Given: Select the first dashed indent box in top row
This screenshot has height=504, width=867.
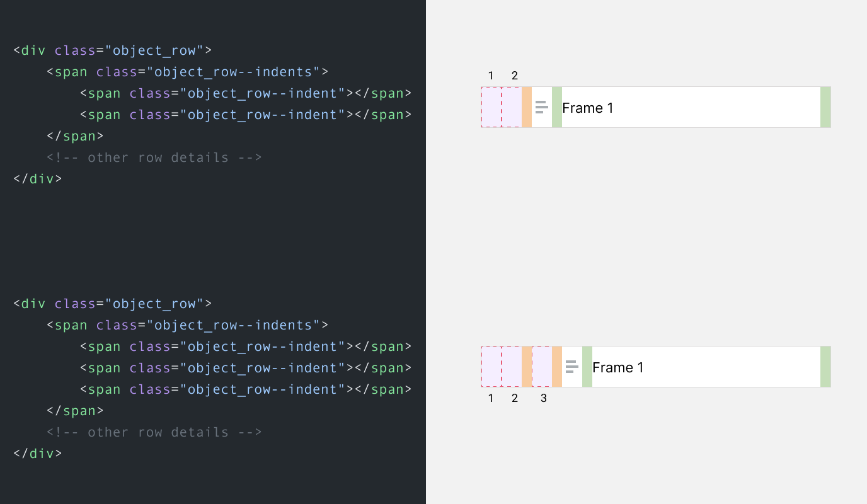Looking at the screenshot, I should (x=491, y=107).
